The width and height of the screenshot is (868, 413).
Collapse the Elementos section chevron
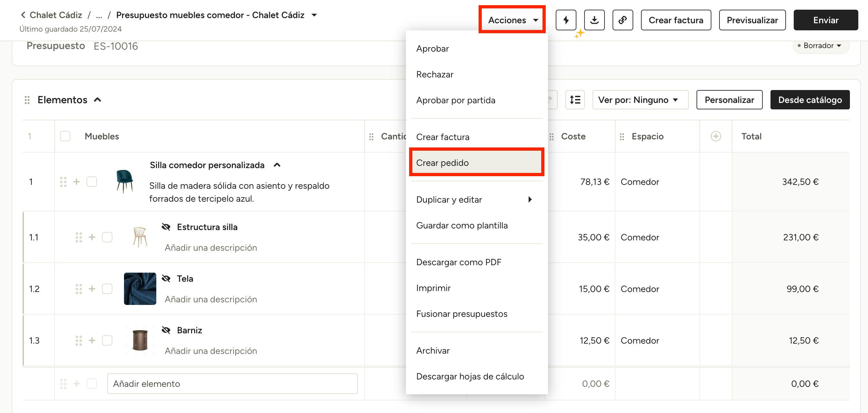pos(98,100)
